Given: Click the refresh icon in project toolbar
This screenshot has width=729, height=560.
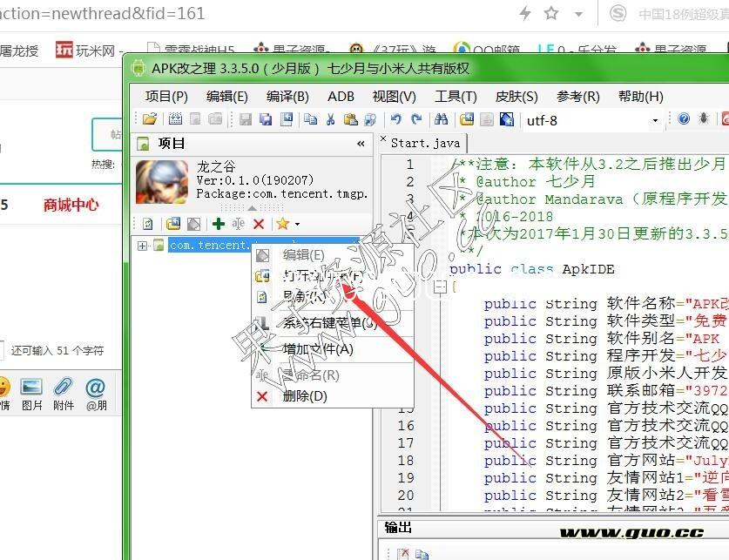Looking at the screenshot, I should pyautogui.click(x=148, y=224).
